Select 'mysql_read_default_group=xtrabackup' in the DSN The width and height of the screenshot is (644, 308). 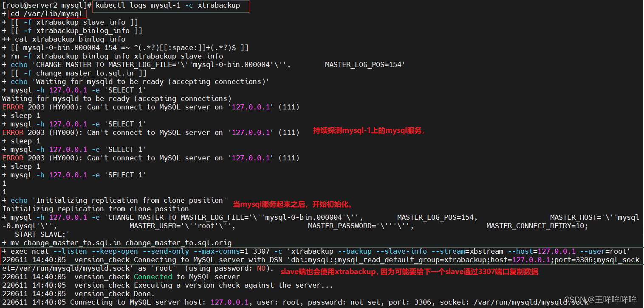coord(412,260)
